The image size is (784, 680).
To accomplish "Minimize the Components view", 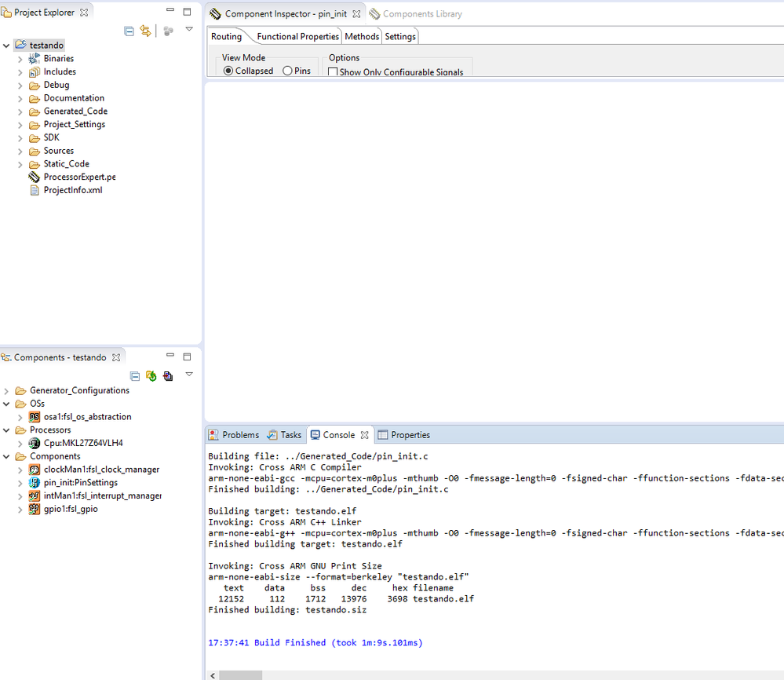I will 170,355.
